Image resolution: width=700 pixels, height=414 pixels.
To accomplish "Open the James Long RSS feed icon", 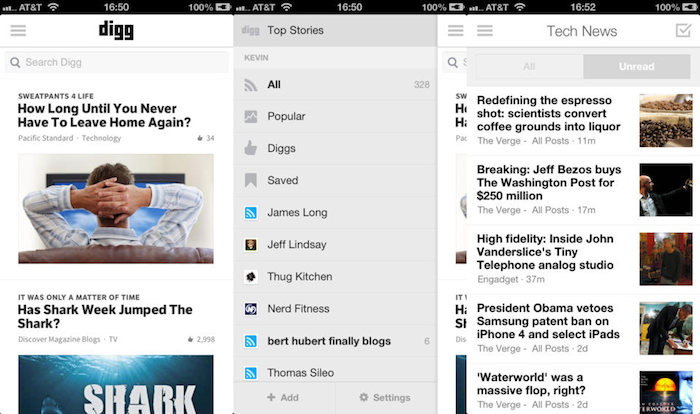I will 251,213.
